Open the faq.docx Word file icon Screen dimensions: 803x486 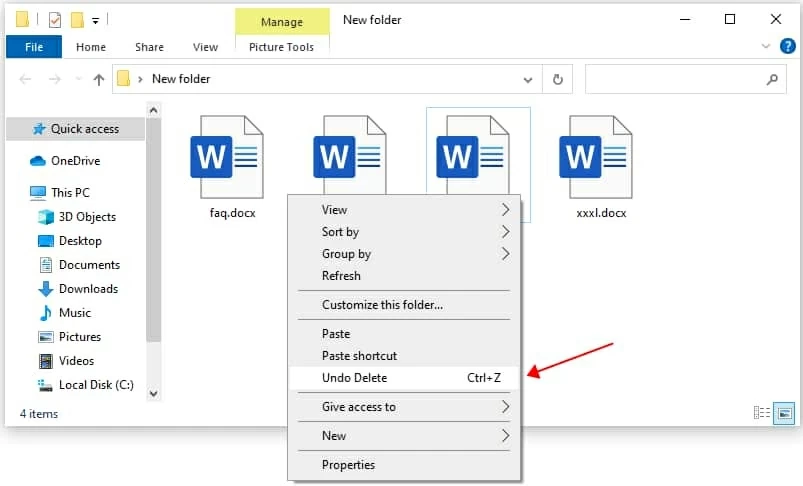(226, 159)
